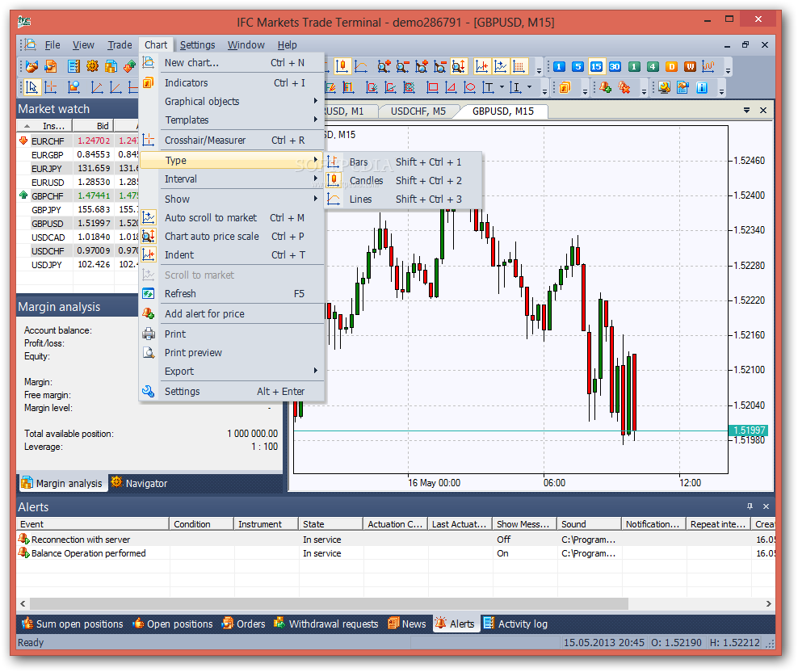The width and height of the screenshot is (798, 672).
Task: Open the News tab
Action: [407, 624]
